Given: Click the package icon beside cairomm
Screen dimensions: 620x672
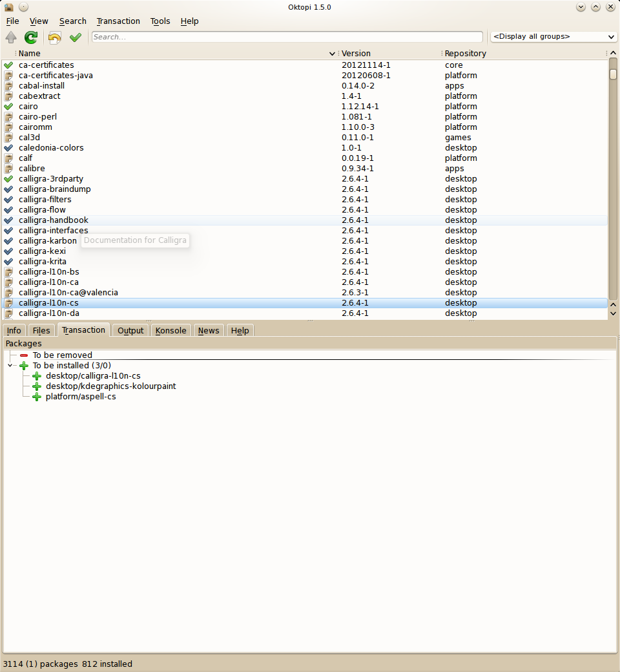Looking at the screenshot, I should pyautogui.click(x=8, y=127).
